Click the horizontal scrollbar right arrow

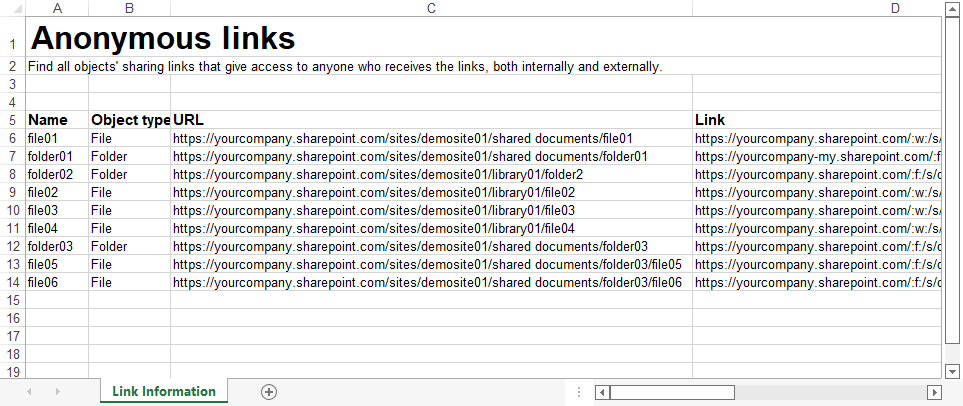[934, 392]
